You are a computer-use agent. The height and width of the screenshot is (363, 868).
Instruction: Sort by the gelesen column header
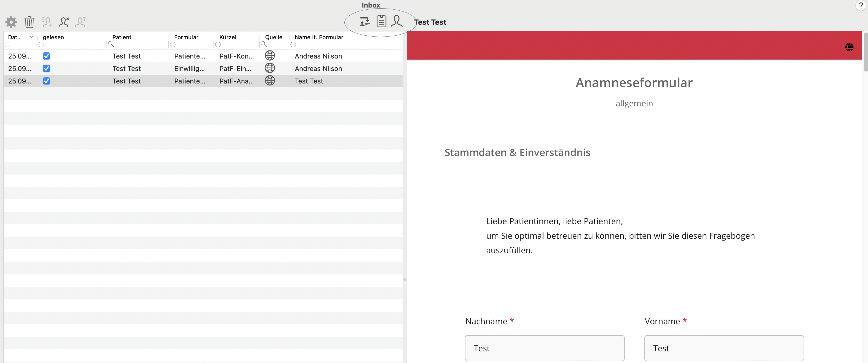point(53,37)
